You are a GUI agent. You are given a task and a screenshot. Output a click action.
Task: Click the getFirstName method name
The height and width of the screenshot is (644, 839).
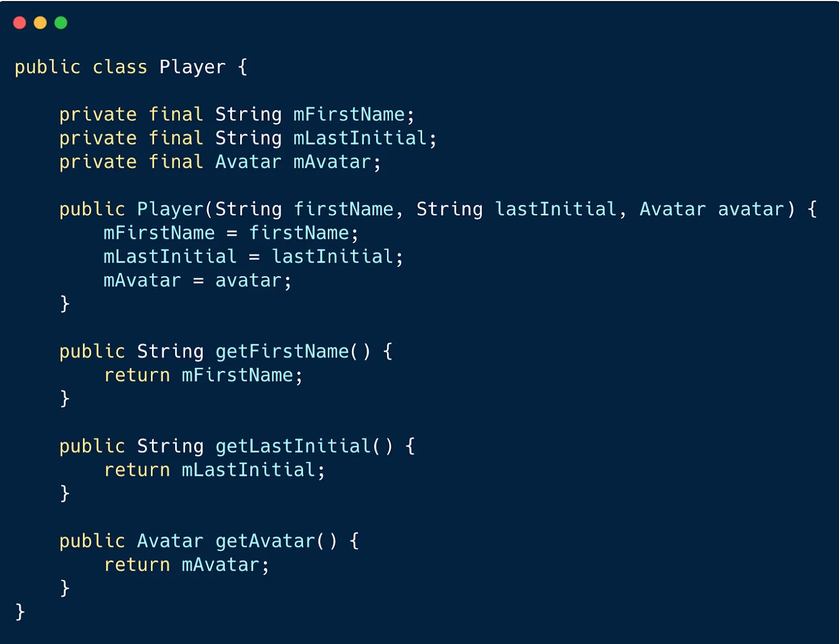click(x=282, y=351)
